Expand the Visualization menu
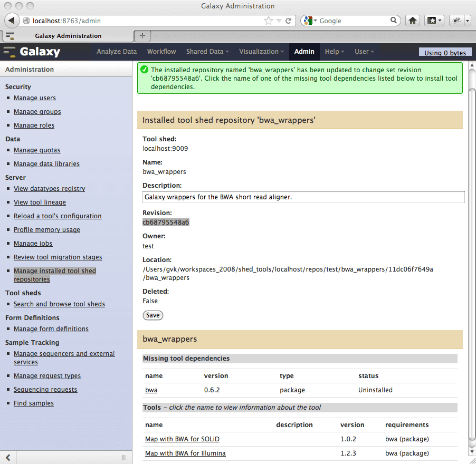The height and width of the screenshot is (464, 476). coord(261,52)
